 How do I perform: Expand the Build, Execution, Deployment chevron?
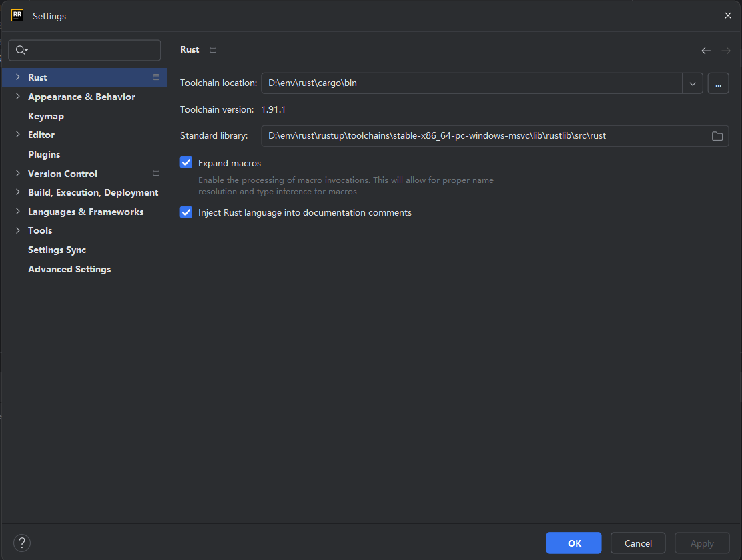click(17, 192)
